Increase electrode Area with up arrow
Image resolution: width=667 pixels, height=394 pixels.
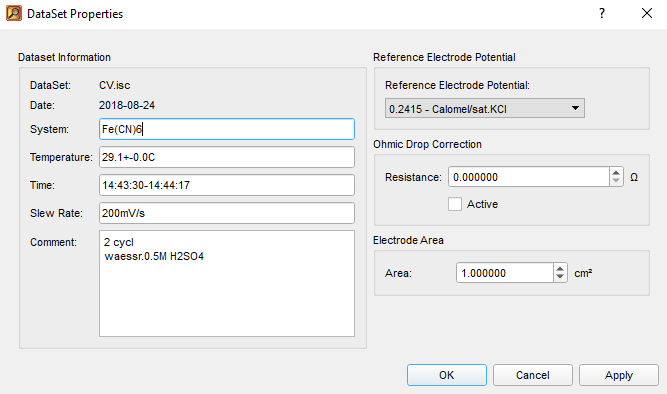[x=560, y=268]
